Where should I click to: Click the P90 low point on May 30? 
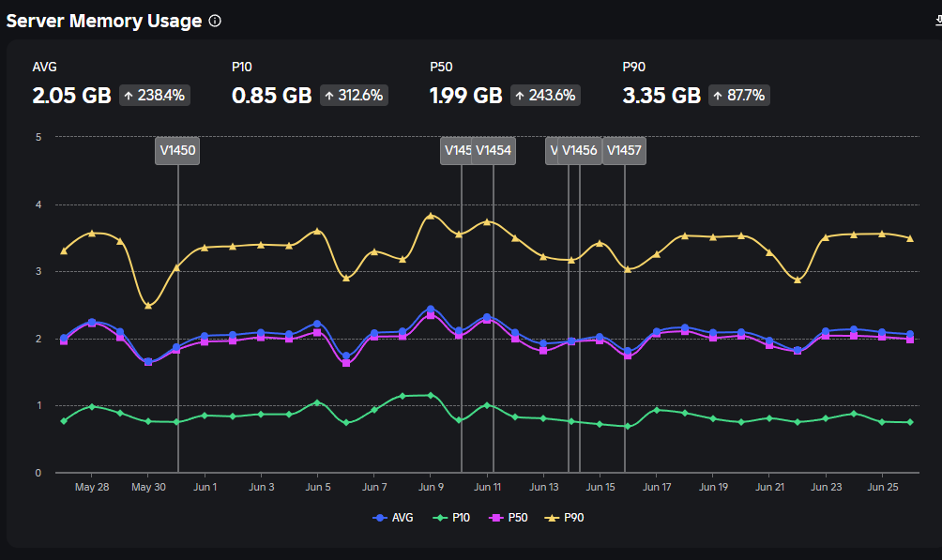(x=148, y=305)
